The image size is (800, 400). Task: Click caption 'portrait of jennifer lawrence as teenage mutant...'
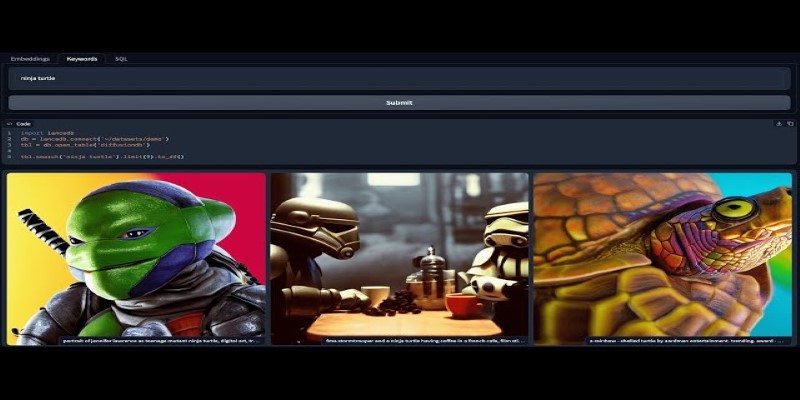point(162,341)
